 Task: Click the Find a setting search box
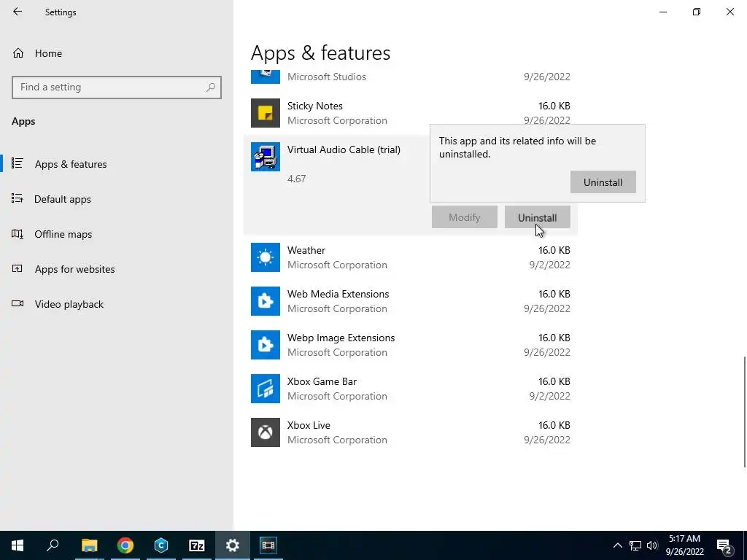[x=117, y=87]
